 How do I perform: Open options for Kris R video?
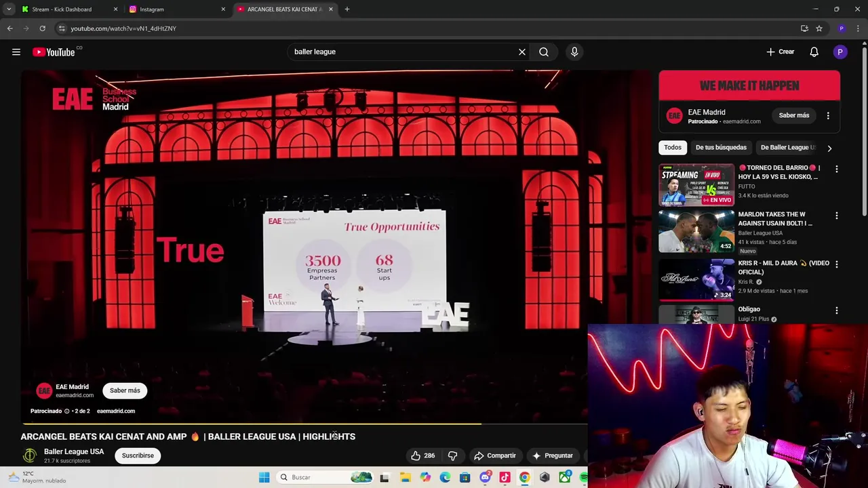pos(836,264)
